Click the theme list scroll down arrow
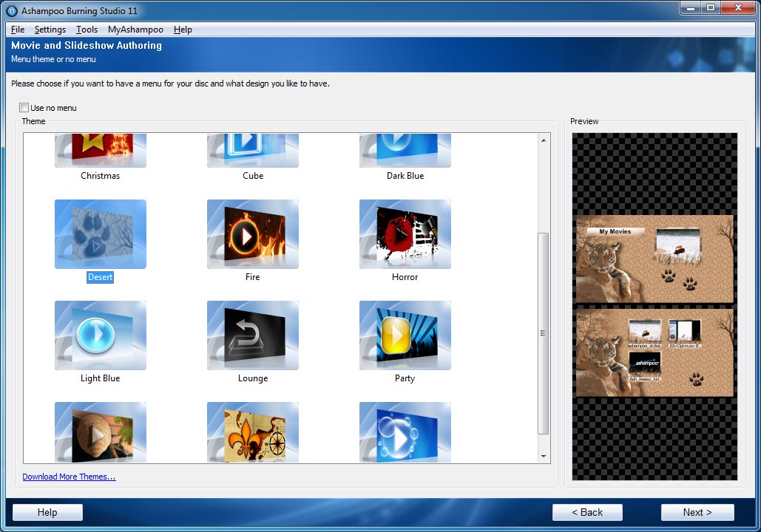This screenshot has height=532, width=761. (544, 457)
